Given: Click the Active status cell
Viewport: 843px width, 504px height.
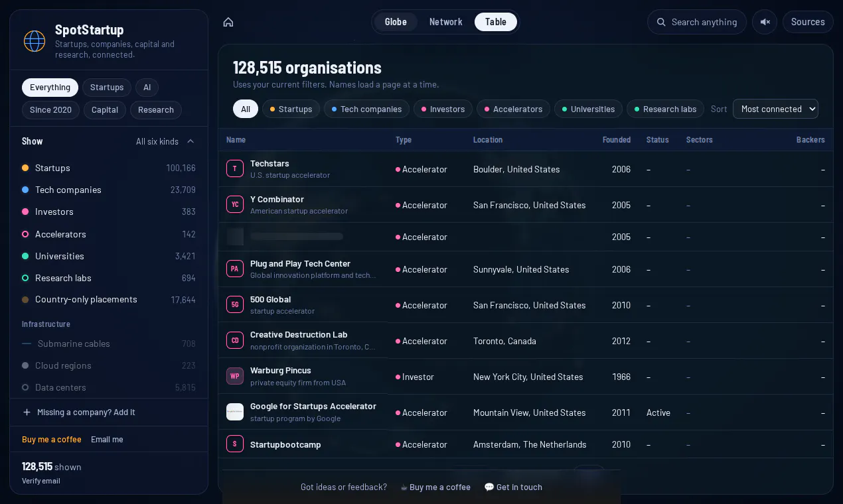Looking at the screenshot, I should (658, 412).
